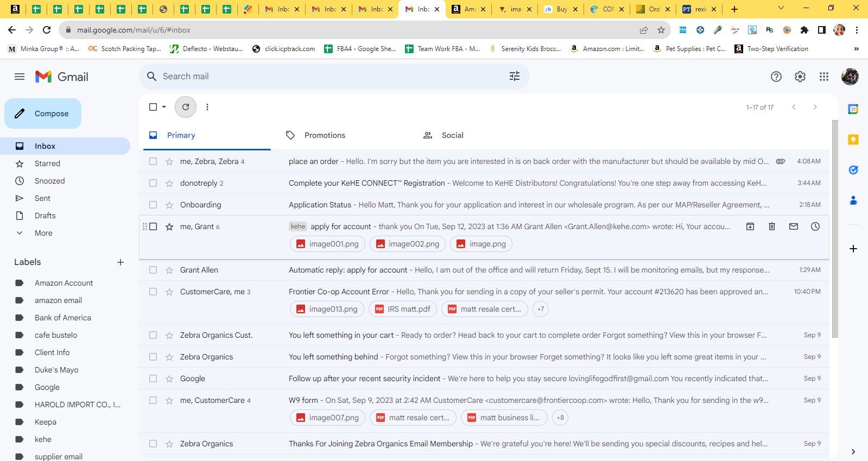Click the inbox vertical scrollbar
The image size is (868, 461).
(x=835, y=228)
